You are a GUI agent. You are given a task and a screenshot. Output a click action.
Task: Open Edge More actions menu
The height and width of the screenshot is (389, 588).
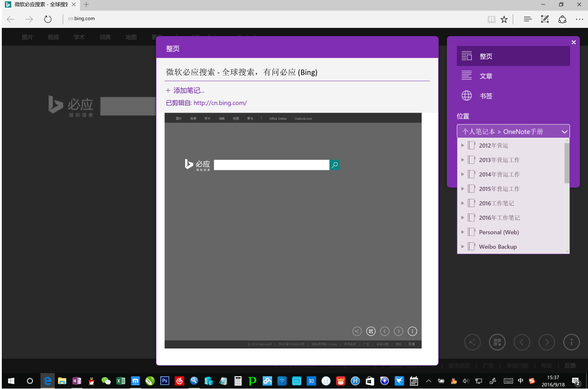click(x=579, y=19)
